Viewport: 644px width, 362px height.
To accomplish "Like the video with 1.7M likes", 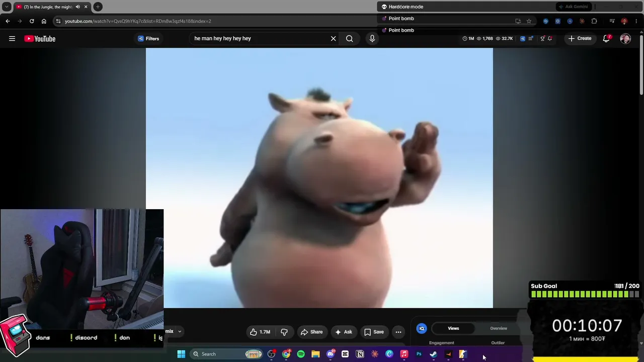I will 260,332.
